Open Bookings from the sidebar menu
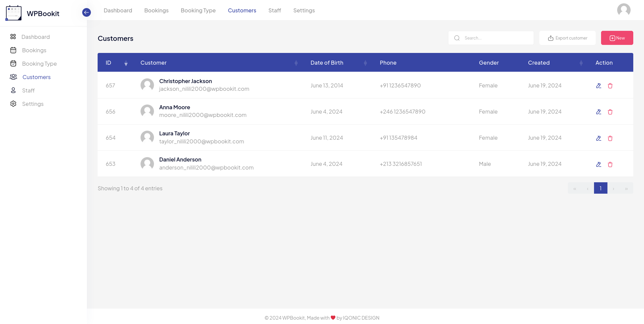 coord(34,50)
